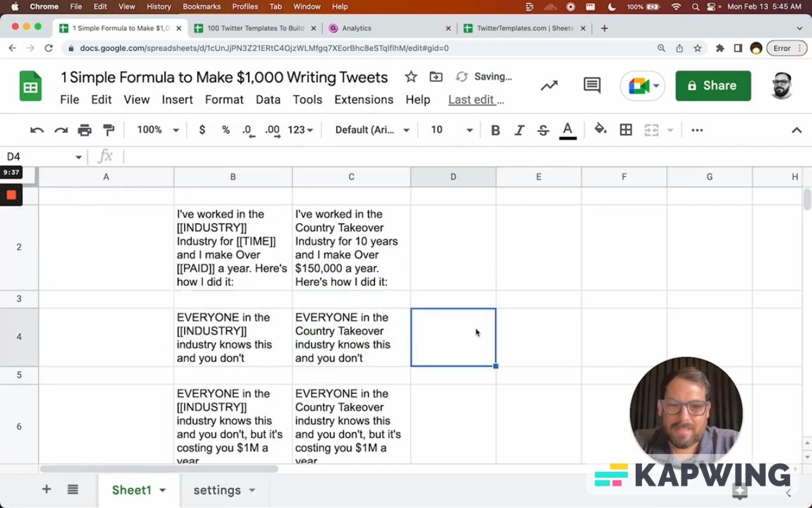Open the Name box dropdown arrow
The image size is (812, 508).
(x=79, y=157)
